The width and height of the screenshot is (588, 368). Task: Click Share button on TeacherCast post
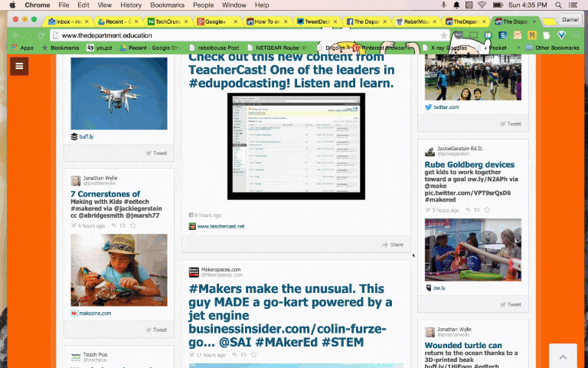coord(392,245)
